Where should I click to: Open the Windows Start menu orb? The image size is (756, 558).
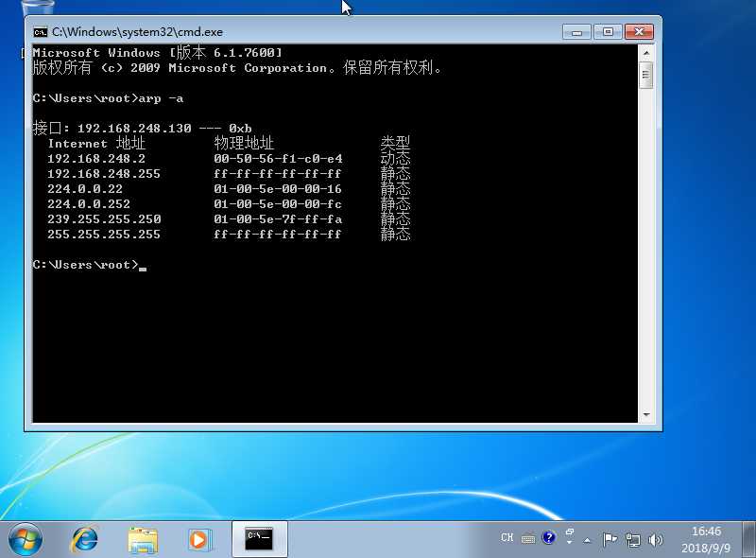pos(26,539)
